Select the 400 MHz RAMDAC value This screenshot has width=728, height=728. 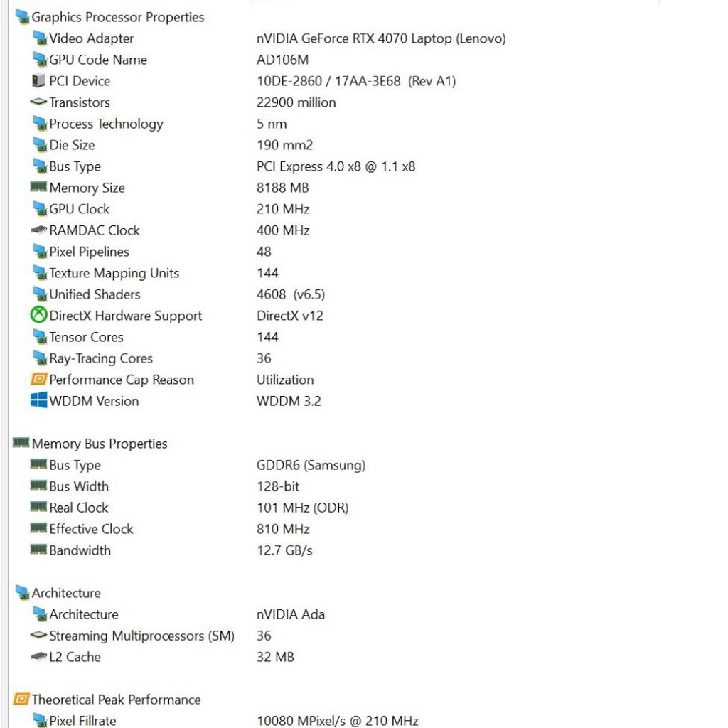[x=283, y=231]
